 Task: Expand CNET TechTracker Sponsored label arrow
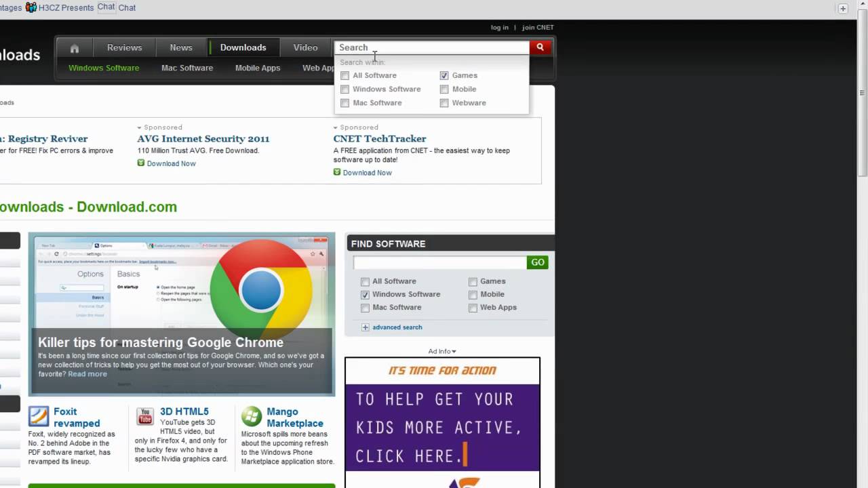(336, 127)
